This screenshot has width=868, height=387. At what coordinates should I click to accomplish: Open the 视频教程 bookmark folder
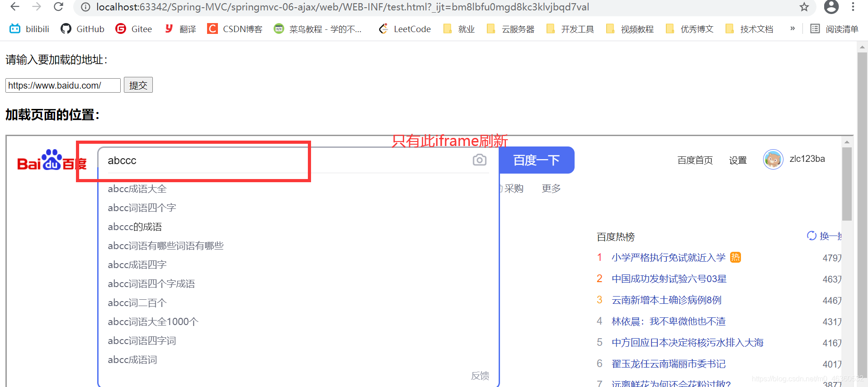[x=630, y=29]
